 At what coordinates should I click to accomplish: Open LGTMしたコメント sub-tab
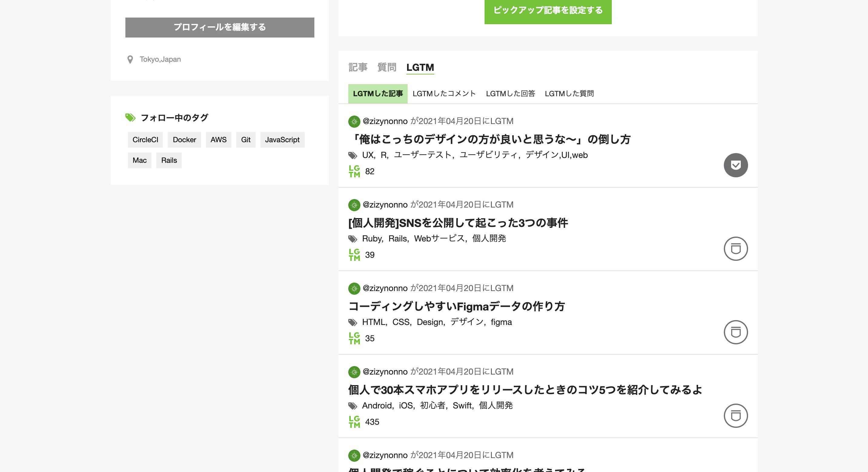[x=444, y=93]
